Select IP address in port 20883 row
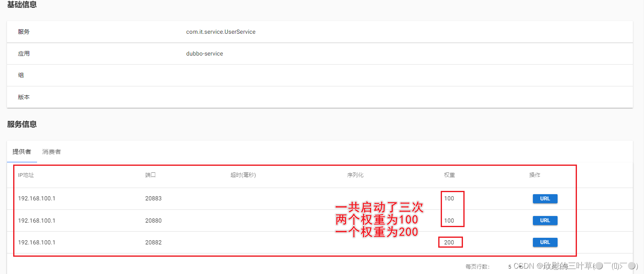Viewport: 644px width, 274px height. click(x=37, y=198)
